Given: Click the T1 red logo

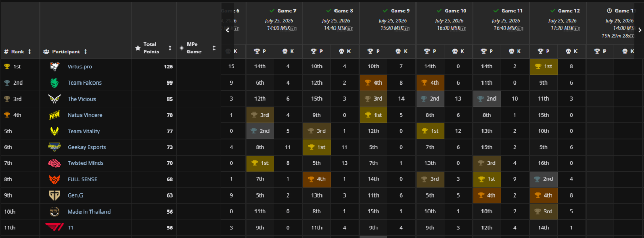Looking at the screenshot, I should 55,228.
